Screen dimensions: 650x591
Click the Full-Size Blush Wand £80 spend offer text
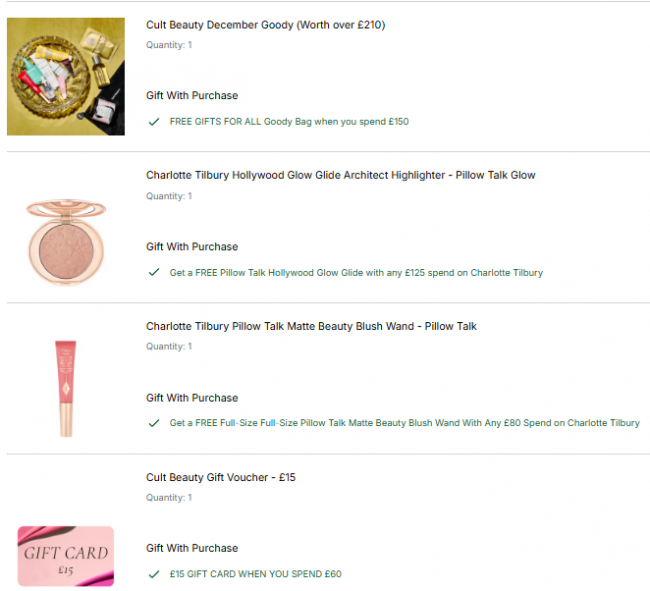click(405, 423)
